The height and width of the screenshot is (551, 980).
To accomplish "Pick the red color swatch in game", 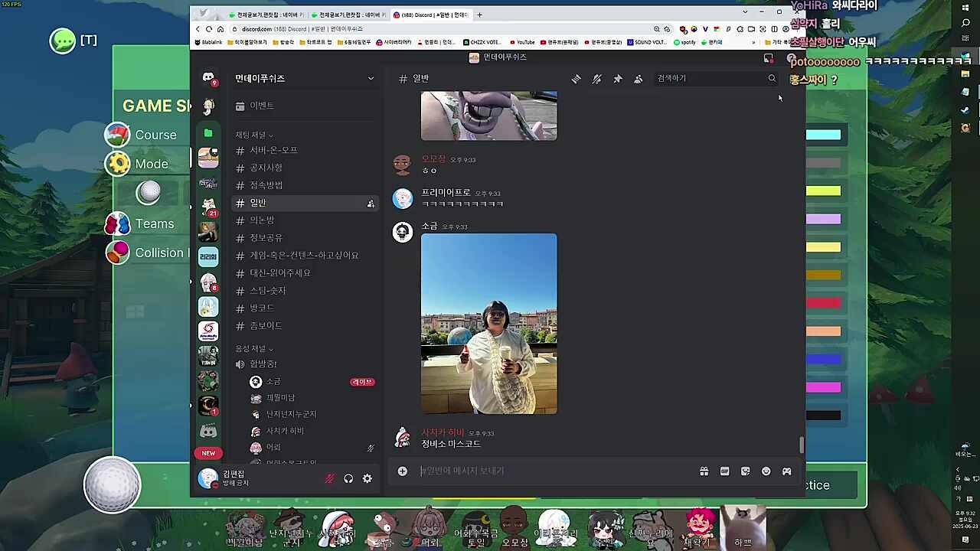I will (x=823, y=303).
